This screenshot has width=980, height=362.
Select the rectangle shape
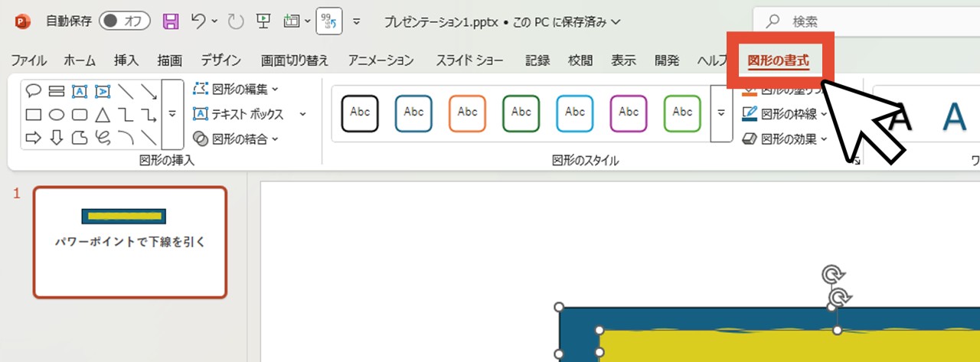point(34,115)
